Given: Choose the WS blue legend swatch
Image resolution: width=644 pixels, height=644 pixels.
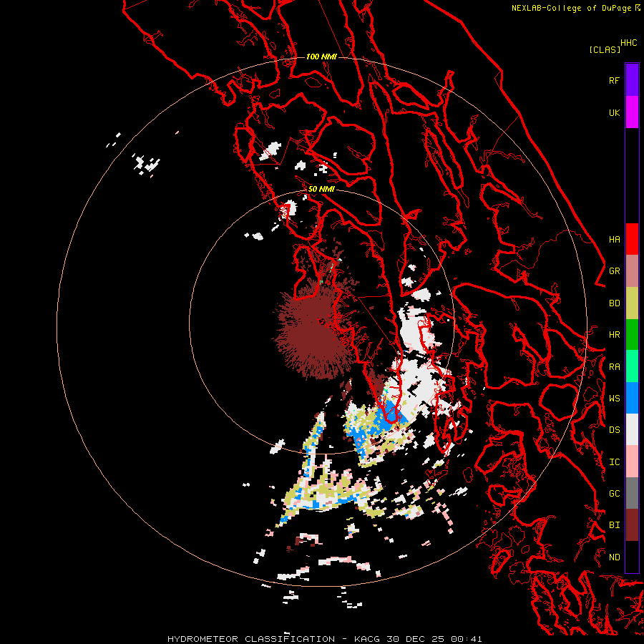Looking at the screenshot, I should point(632,398).
